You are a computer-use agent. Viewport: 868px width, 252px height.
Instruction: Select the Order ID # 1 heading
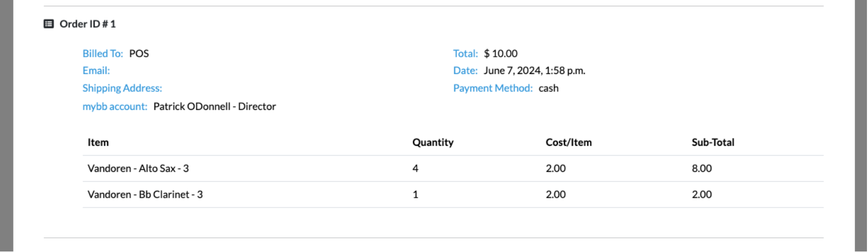[88, 24]
